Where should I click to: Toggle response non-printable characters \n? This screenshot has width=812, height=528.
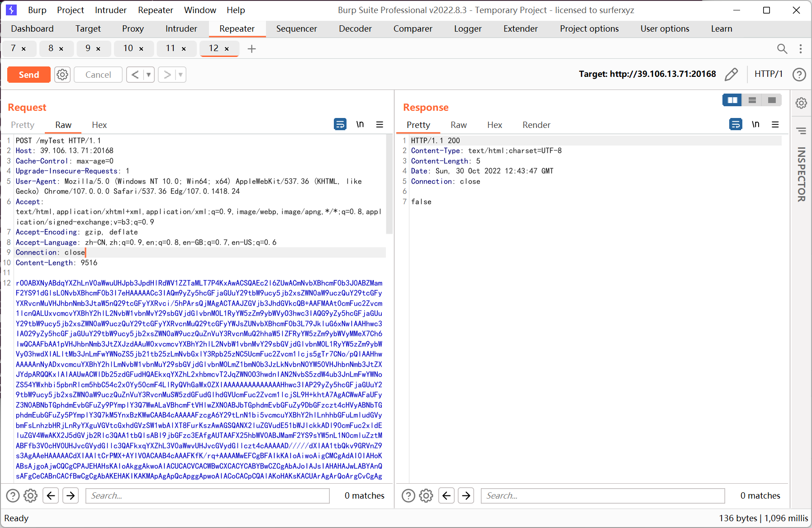[756, 124]
